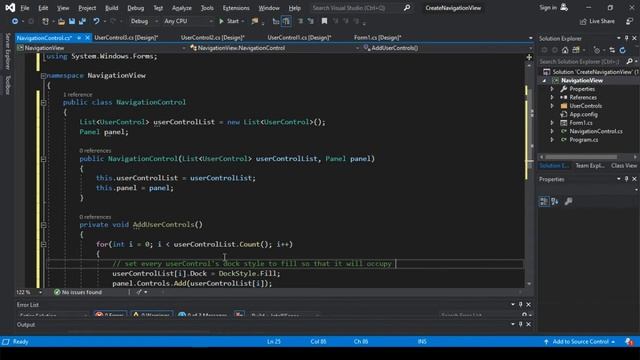
Task: Collapse the NavigationControl class code block
Action: click(x=43, y=102)
